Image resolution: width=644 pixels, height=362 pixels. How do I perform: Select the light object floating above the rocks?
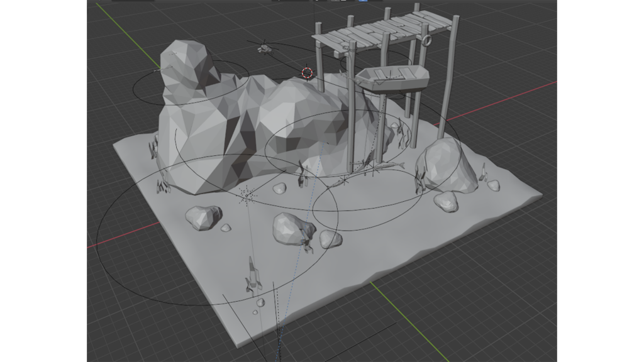265,46
